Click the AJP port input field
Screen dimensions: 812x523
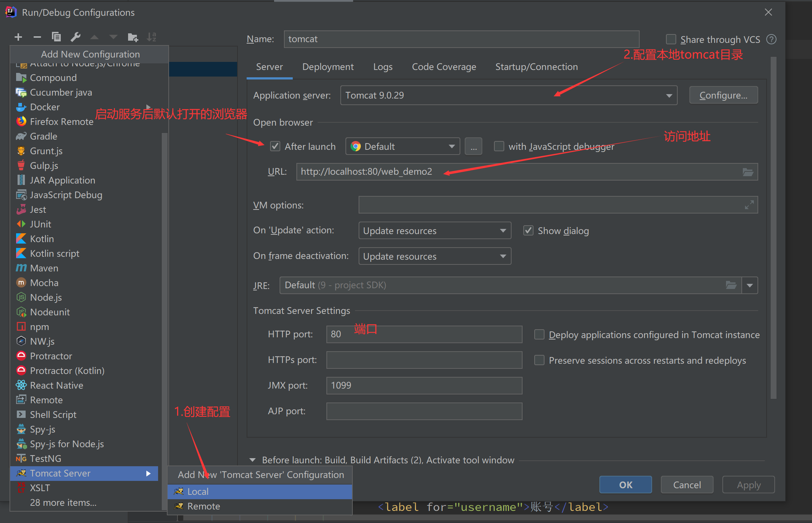[424, 411]
